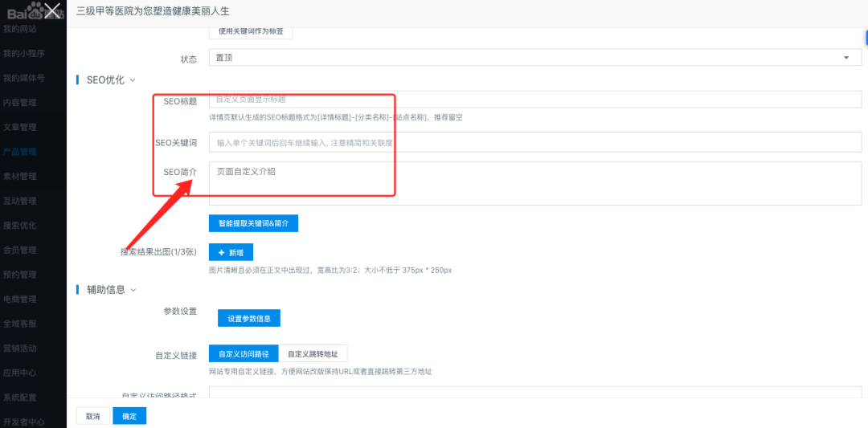Confirm changes with the 确定 button
868x428 pixels.
pyautogui.click(x=129, y=416)
